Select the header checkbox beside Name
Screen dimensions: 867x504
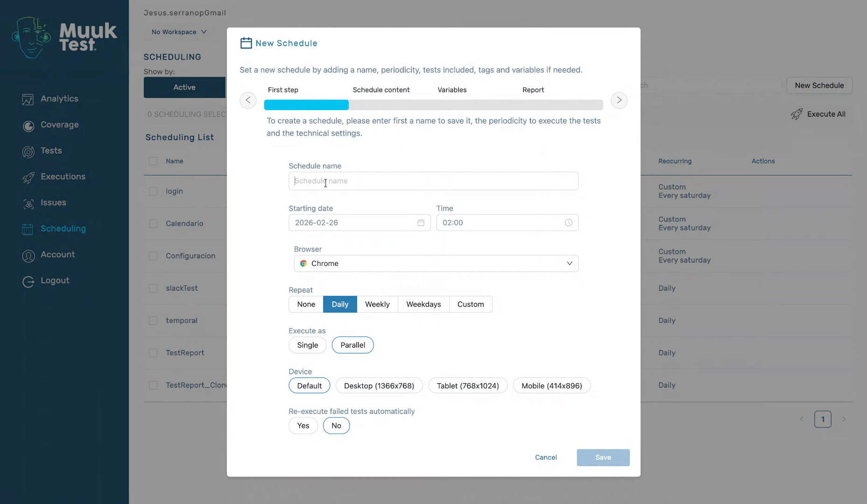pos(153,161)
